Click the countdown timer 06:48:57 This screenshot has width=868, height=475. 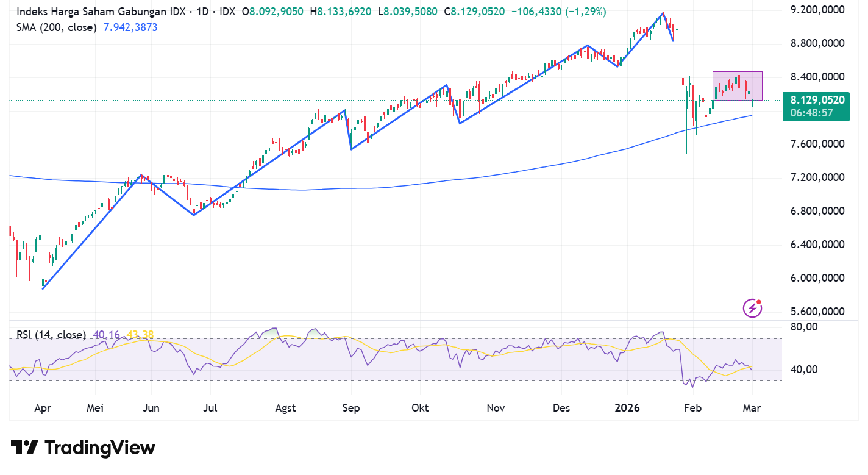click(811, 113)
